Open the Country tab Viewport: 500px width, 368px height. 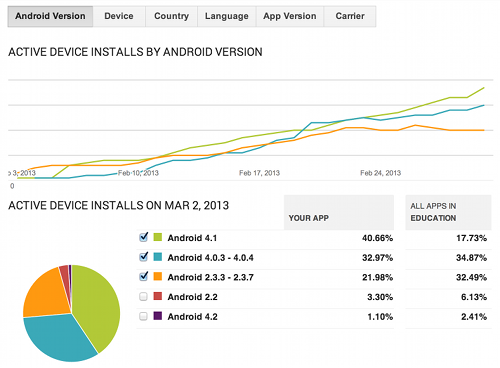(171, 16)
